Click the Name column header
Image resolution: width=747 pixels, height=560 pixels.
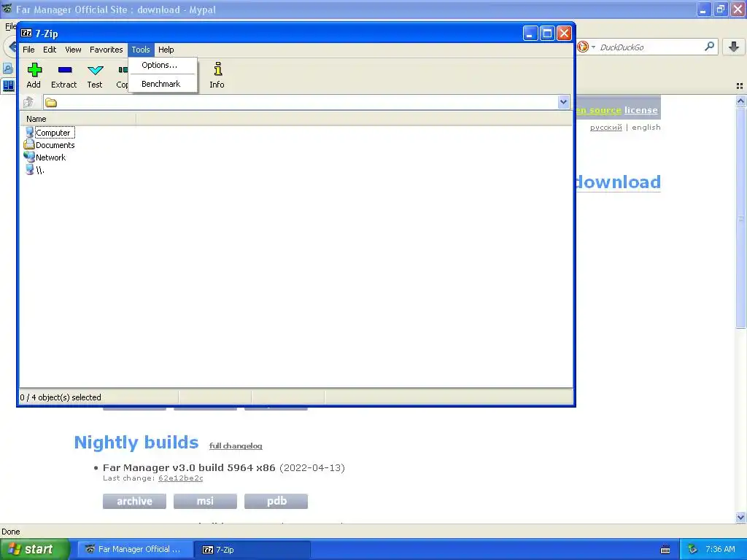(77, 119)
